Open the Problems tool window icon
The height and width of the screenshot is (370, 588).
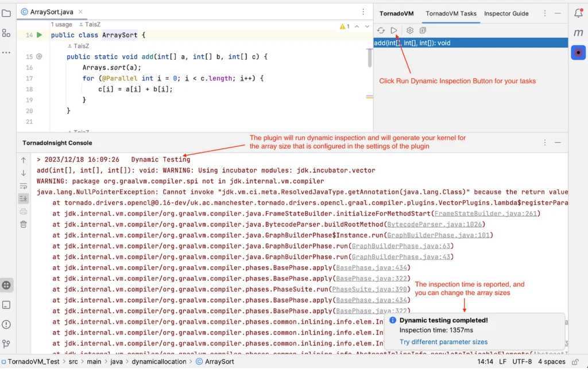click(x=6, y=324)
